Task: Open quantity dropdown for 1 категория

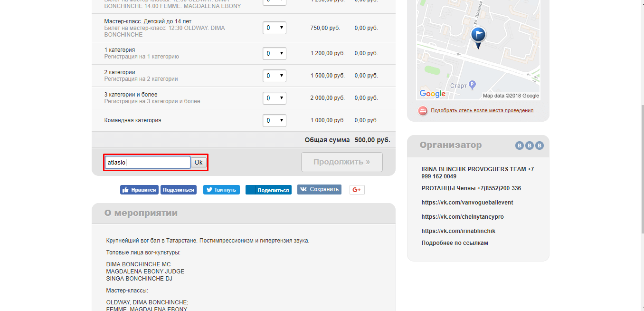Action: (275, 53)
